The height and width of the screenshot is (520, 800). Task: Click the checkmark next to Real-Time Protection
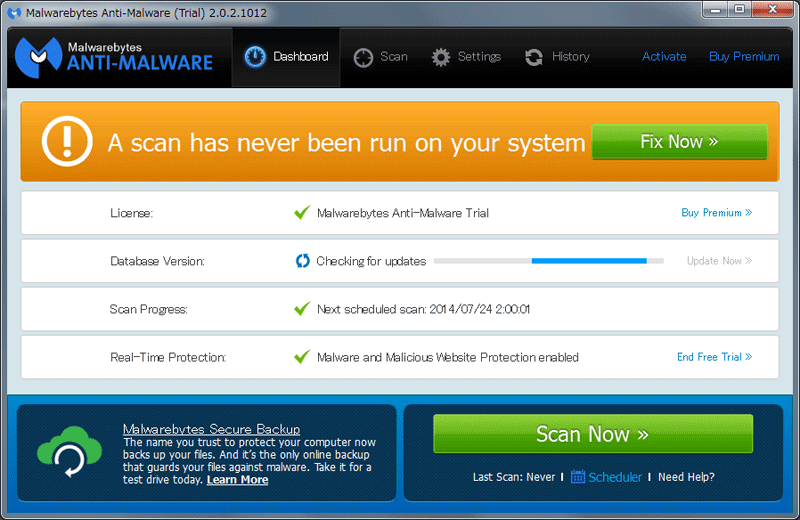tap(302, 356)
